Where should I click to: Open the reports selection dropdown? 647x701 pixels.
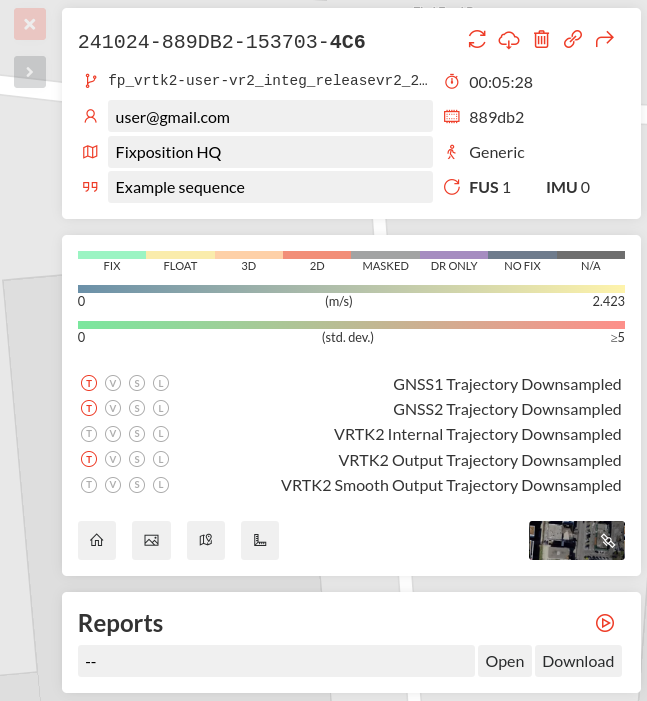(276, 661)
